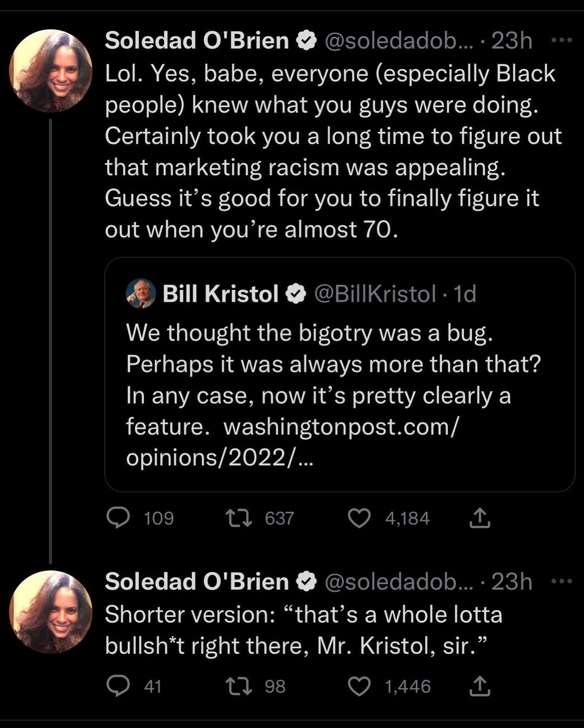
Task: Click the 1d timestamp on quoted tweet
Action: tap(465, 294)
